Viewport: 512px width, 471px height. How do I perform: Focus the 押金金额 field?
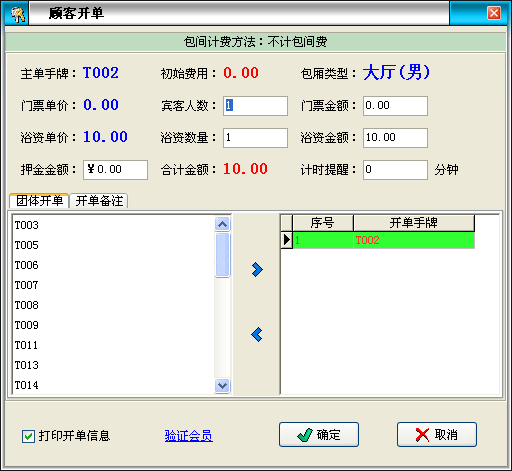[x=115, y=170]
